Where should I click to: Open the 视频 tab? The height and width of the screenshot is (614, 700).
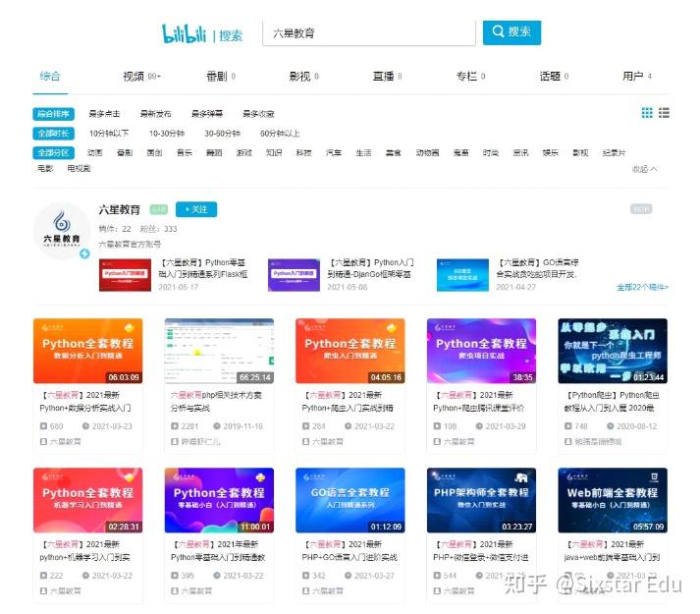(x=141, y=77)
